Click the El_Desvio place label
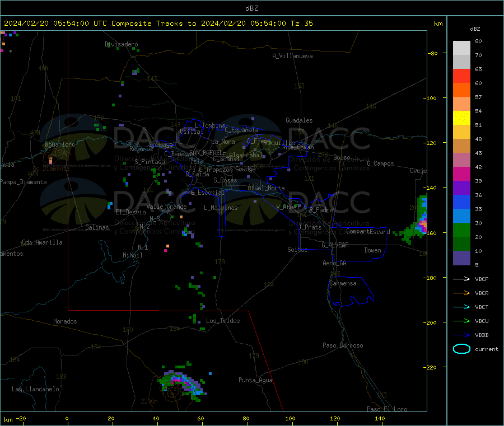Screen dimensions: 504x426 [130, 212]
